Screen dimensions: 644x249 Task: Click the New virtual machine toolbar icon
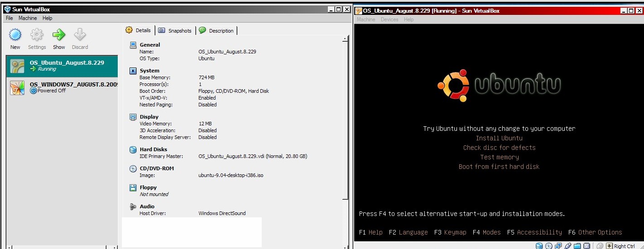(15, 35)
